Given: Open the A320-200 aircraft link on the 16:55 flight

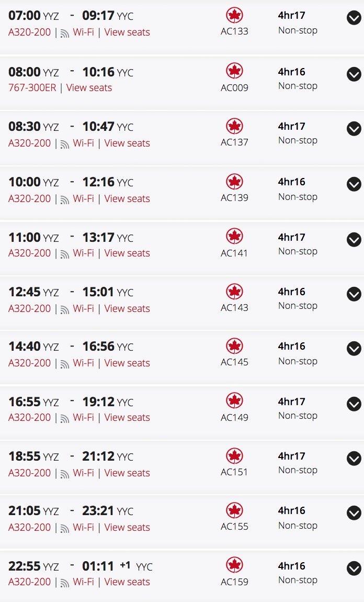Looking at the screenshot, I should click(29, 418).
